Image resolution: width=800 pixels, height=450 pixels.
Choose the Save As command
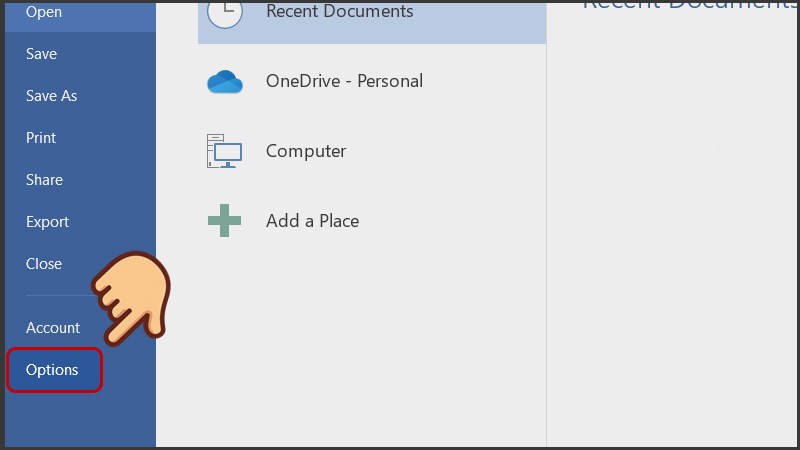click(x=51, y=96)
